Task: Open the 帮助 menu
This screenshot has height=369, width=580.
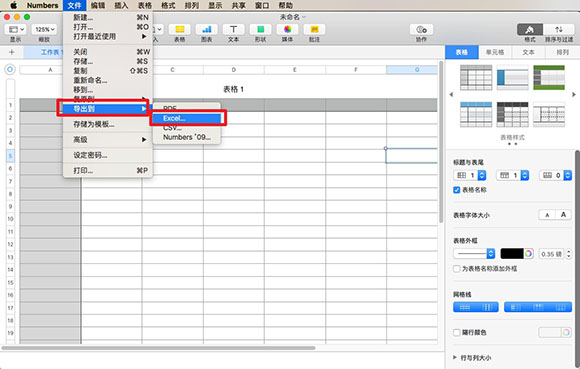Action: [x=286, y=5]
